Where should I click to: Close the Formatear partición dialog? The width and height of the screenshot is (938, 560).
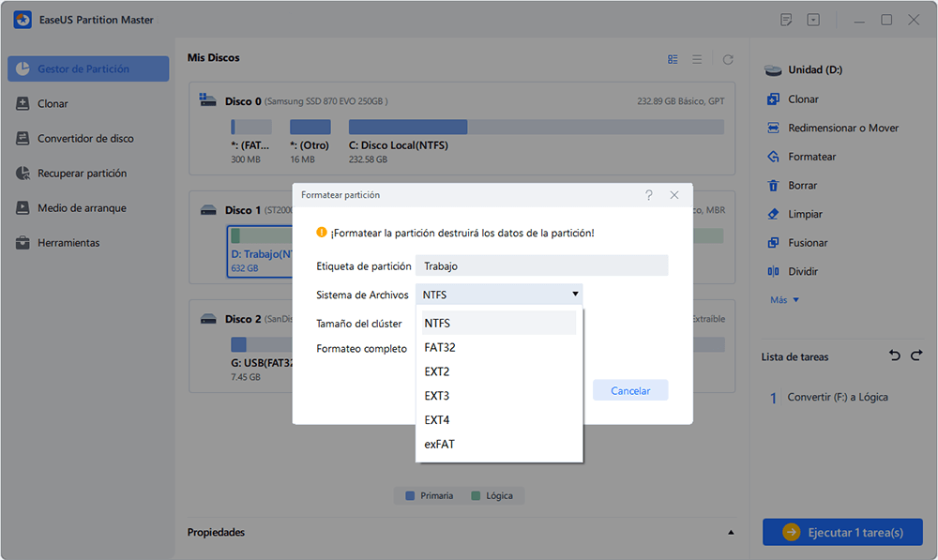[674, 195]
